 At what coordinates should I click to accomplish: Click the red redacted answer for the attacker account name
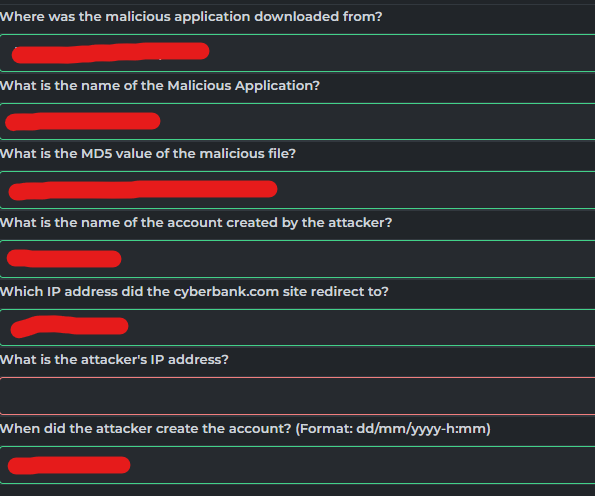64,259
